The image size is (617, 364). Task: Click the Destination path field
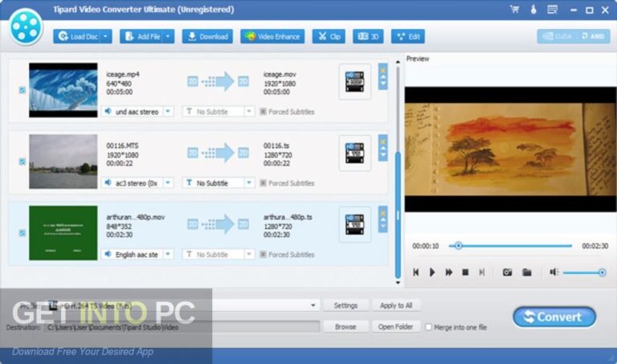pyautogui.click(x=182, y=327)
